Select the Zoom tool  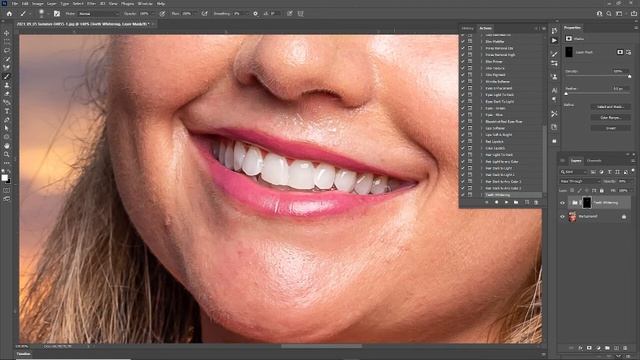[7, 154]
